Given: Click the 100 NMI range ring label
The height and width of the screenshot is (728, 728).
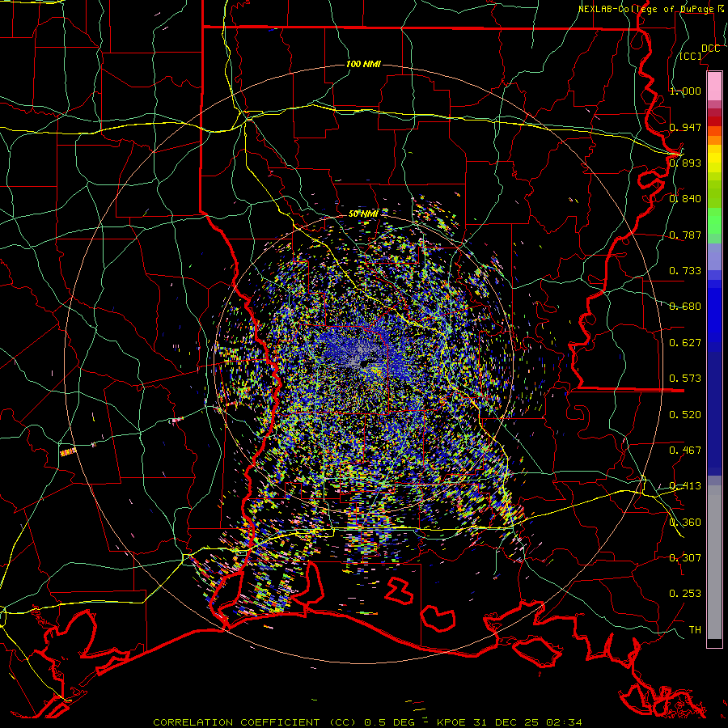Looking at the screenshot, I should (363, 64).
